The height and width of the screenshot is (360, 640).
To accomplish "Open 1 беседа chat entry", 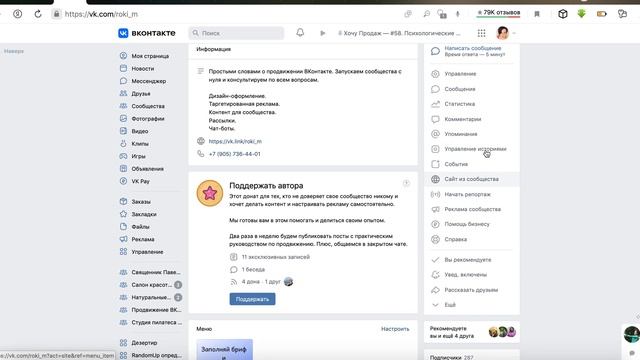I will click(x=253, y=269).
